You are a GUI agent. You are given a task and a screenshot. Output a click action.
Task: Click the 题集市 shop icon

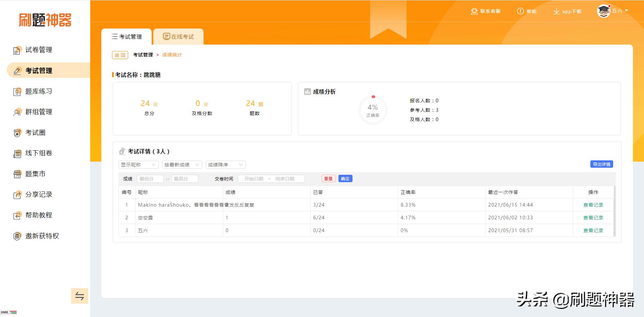[x=17, y=174]
